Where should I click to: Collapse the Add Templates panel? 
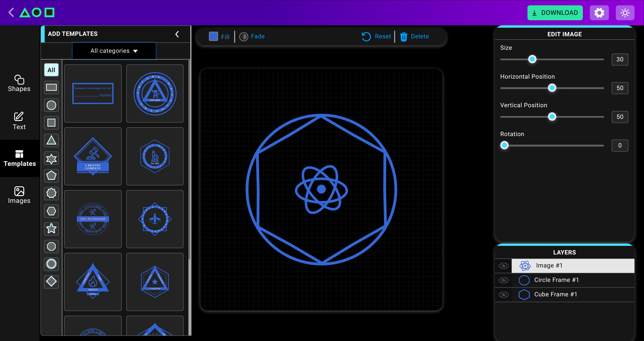pos(177,34)
